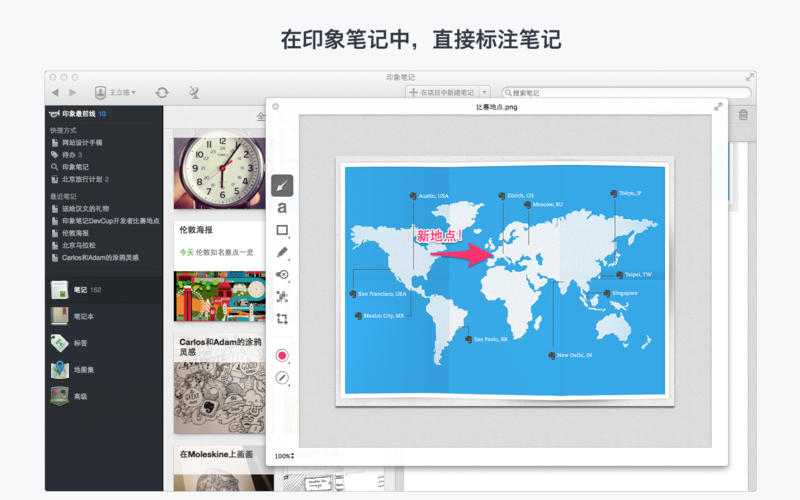The image size is (800, 500).
Task: Choose the rectangle shape tool
Action: (282, 230)
